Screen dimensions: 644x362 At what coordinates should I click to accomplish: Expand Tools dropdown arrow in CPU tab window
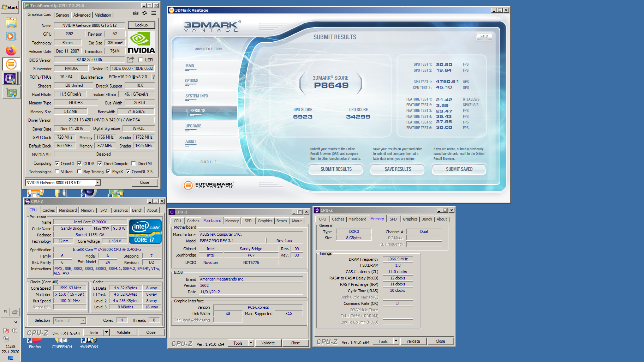106,332
